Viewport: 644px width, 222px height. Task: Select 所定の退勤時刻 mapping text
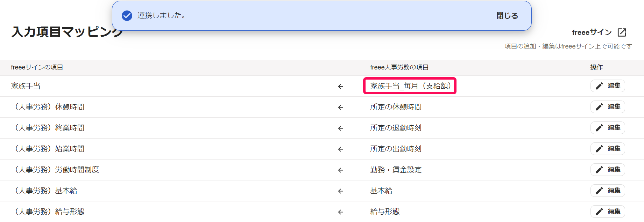click(396, 128)
